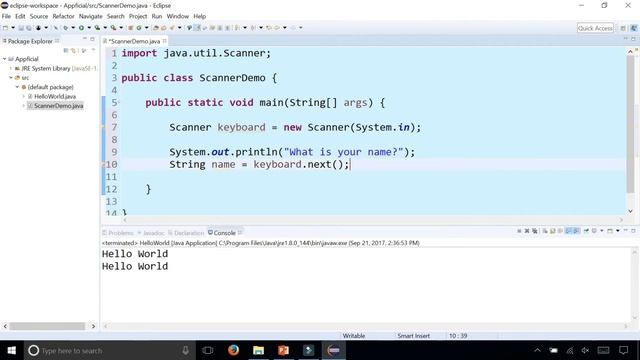Toggle Link with Editor in Package Explorer
Screen dimensions: 640x360
point(74,51)
